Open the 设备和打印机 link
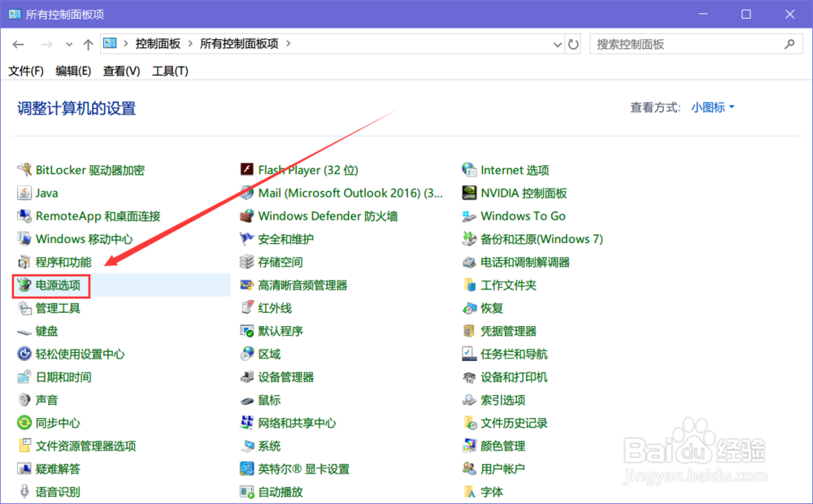Viewport: 813px width, 504px height. (514, 377)
